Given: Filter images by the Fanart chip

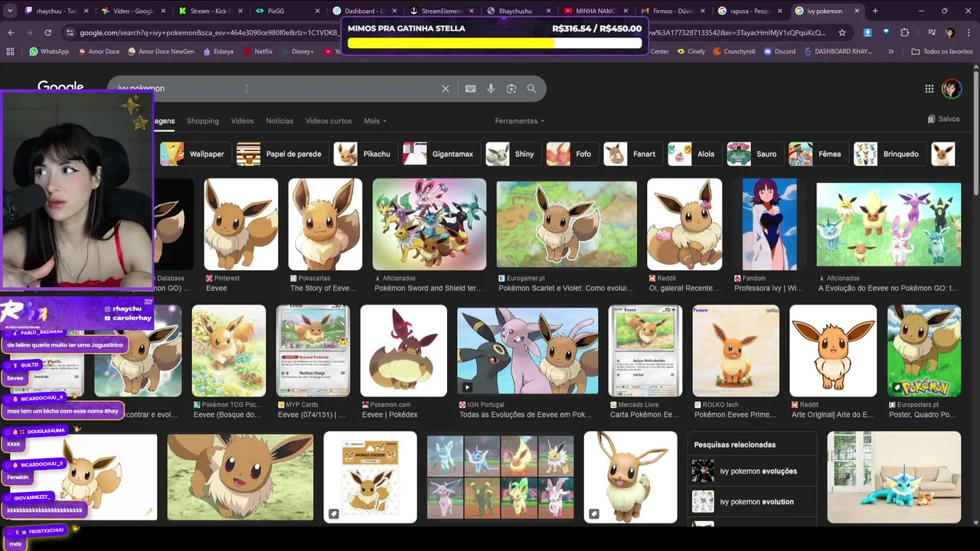Looking at the screenshot, I should (632, 154).
